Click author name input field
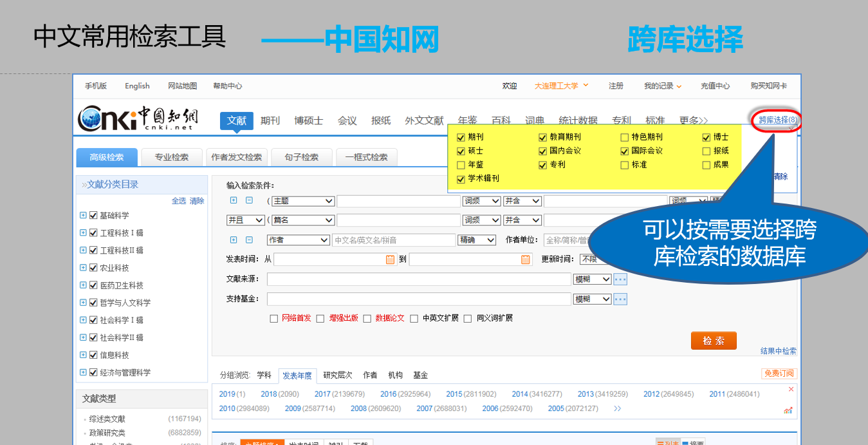Viewport: 868px width, 445px height. [394, 240]
